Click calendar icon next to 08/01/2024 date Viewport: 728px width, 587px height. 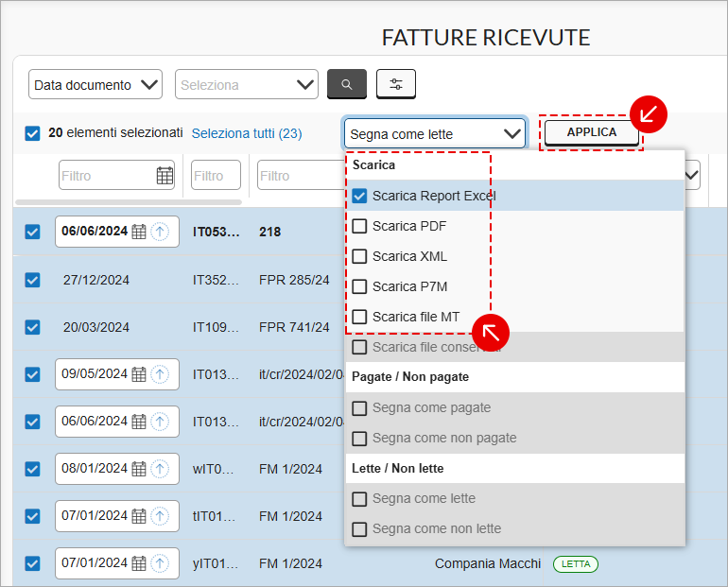pos(139,469)
